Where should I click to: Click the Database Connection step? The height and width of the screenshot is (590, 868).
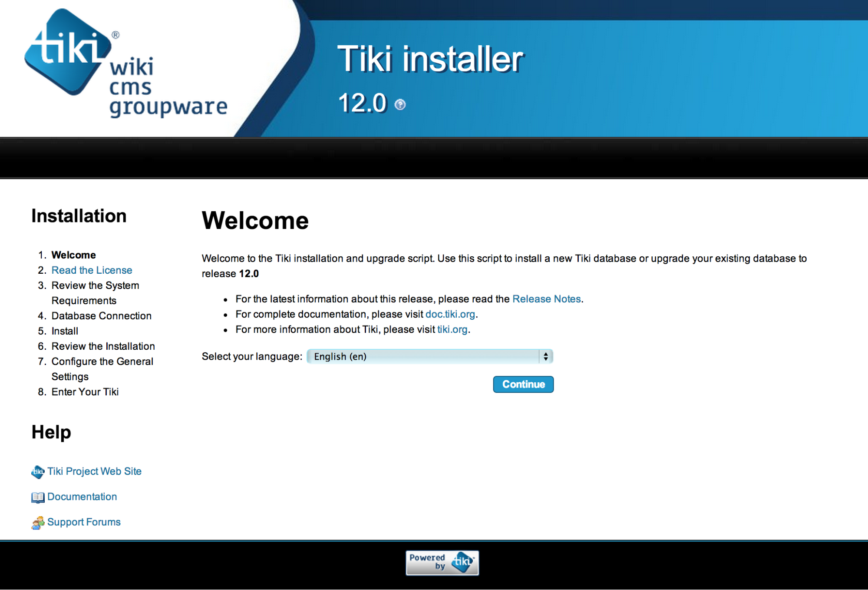(x=101, y=316)
